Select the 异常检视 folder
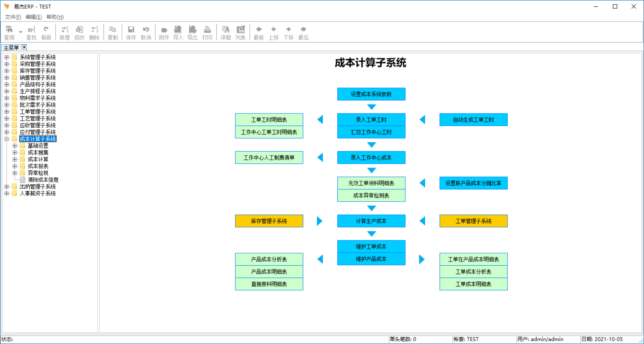This screenshot has height=344, width=644. click(38, 173)
